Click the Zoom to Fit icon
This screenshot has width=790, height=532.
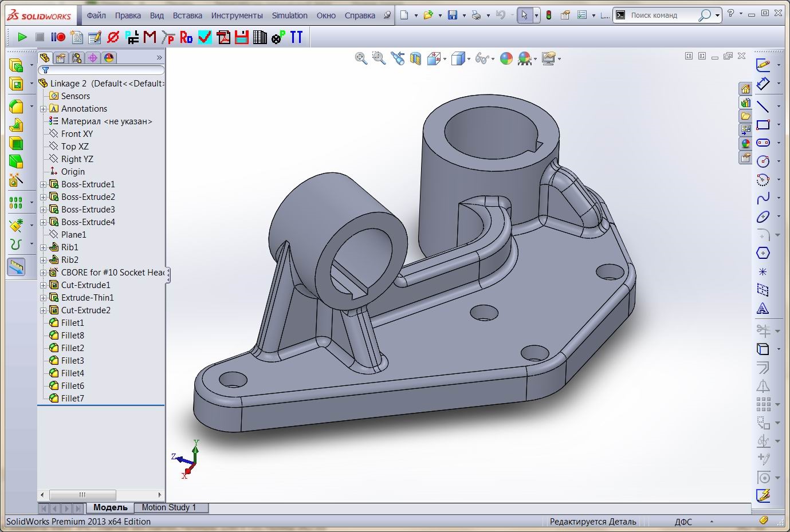coord(361,58)
